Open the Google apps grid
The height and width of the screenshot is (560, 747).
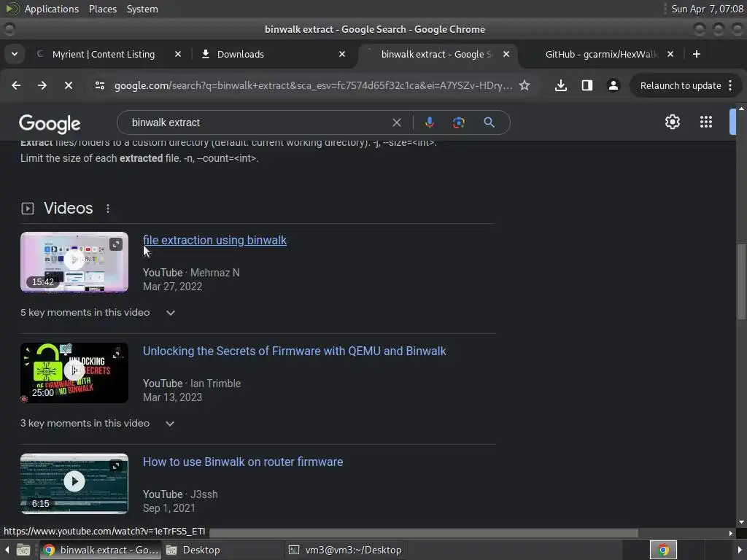tap(706, 122)
